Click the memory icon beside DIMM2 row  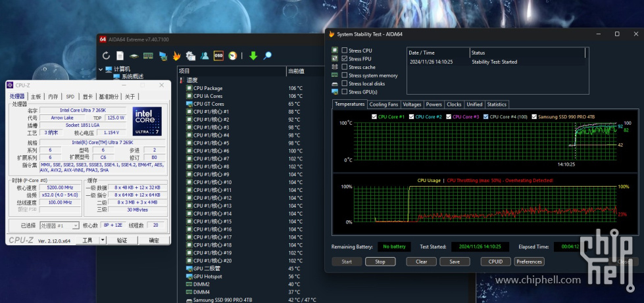[x=189, y=284]
